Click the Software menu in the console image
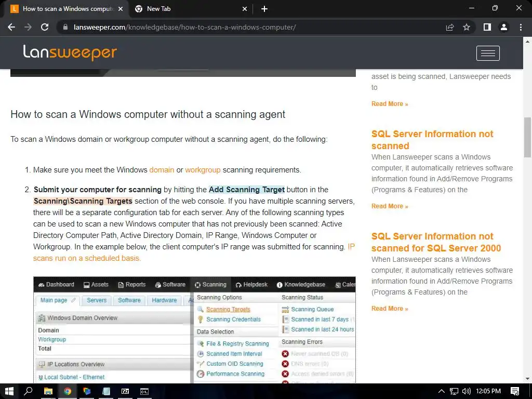 (x=170, y=285)
